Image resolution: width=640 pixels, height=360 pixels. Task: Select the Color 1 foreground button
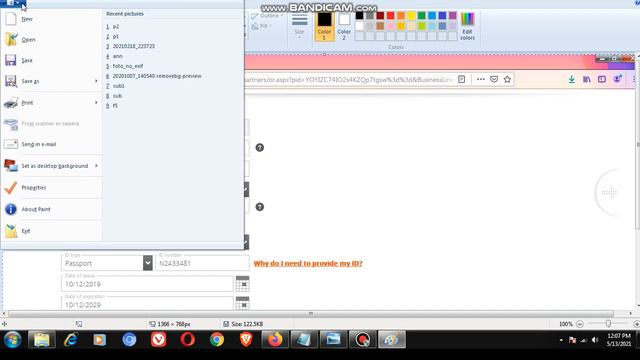(324, 27)
